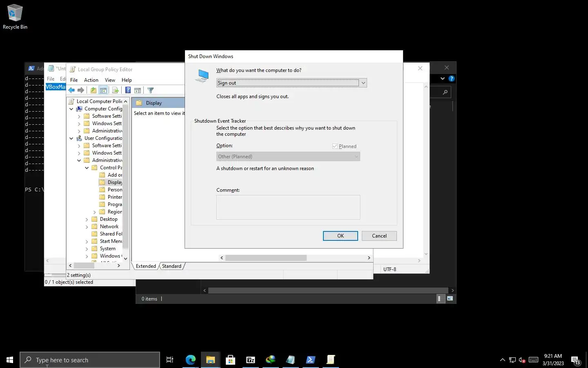Click the Local Computer Policy root node
This screenshot has height=368, width=588.
tap(96, 101)
